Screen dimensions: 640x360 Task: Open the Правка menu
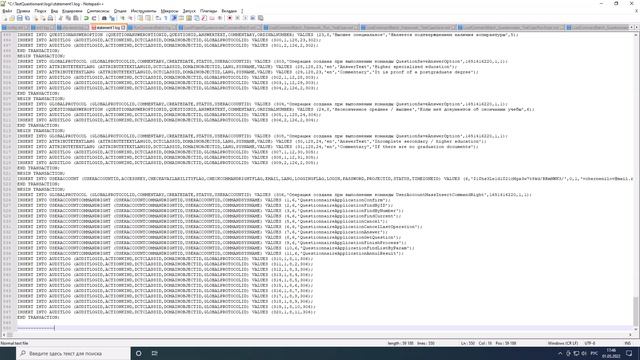click(x=23, y=11)
